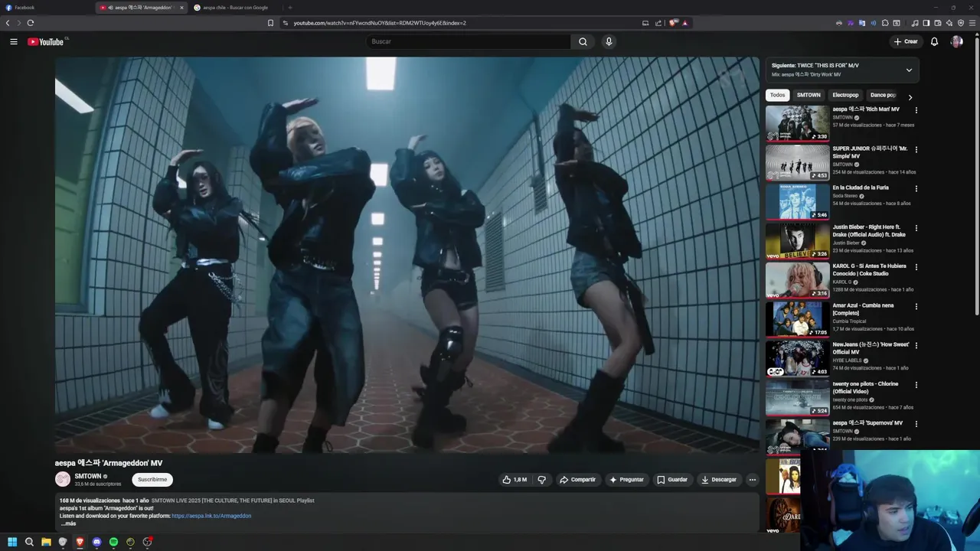Open options for 'Rich Man' MV row
This screenshot has width=980, height=551.
tap(916, 110)
